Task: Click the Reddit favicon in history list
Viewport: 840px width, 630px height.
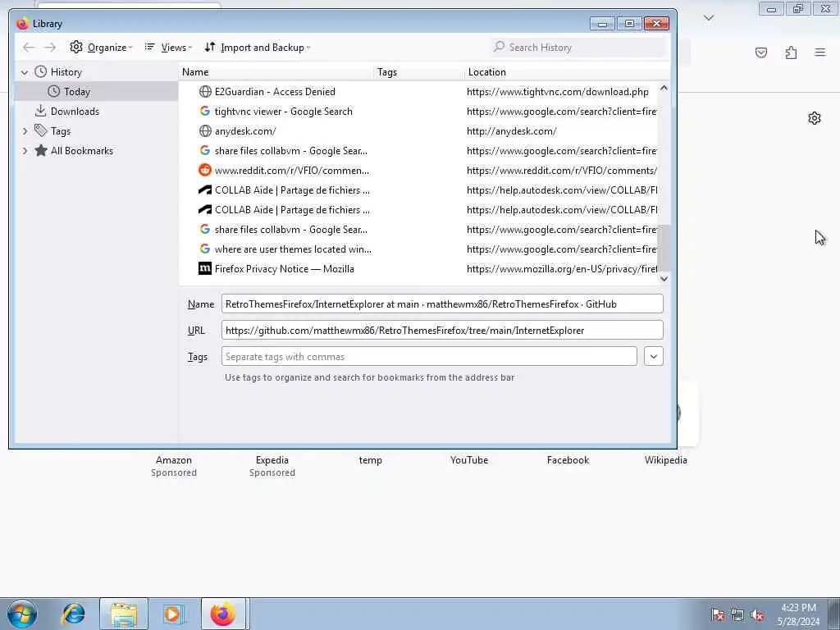Action: (204, 171)
